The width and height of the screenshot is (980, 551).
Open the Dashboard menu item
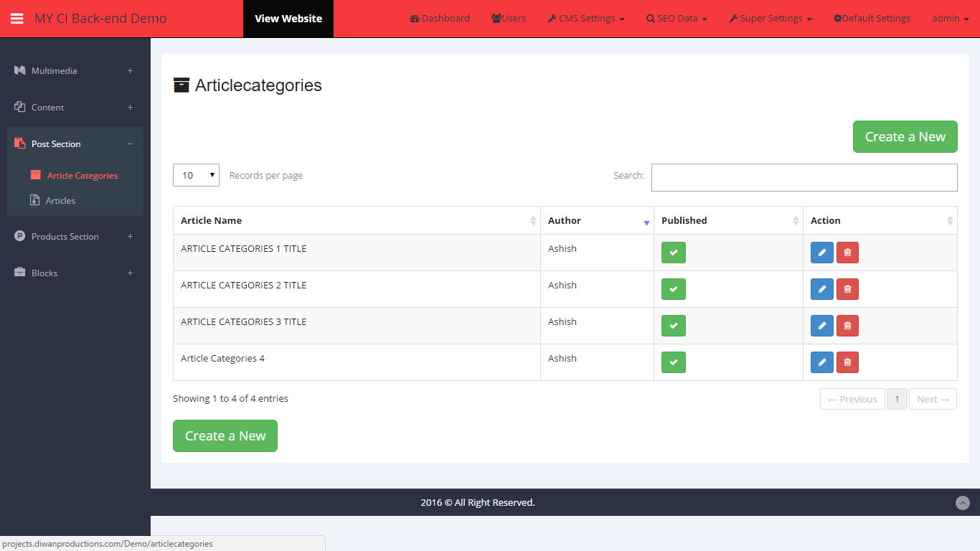[440, 18]
